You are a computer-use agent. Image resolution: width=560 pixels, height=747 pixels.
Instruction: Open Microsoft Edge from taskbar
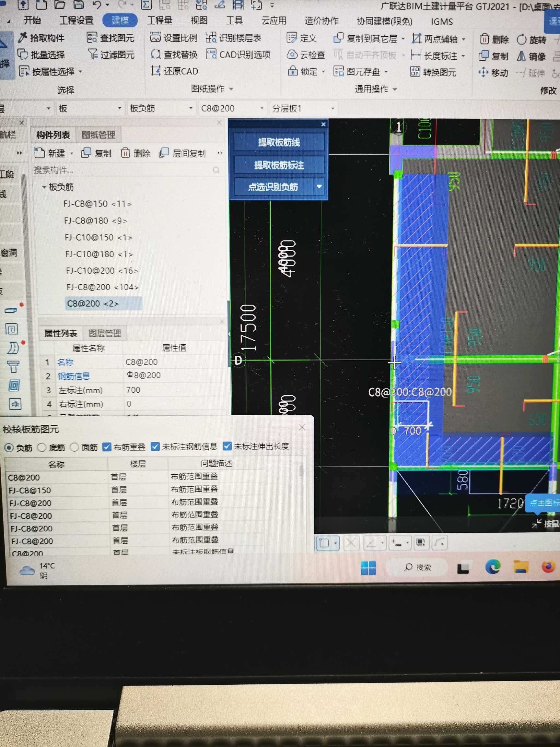[493, 567]
